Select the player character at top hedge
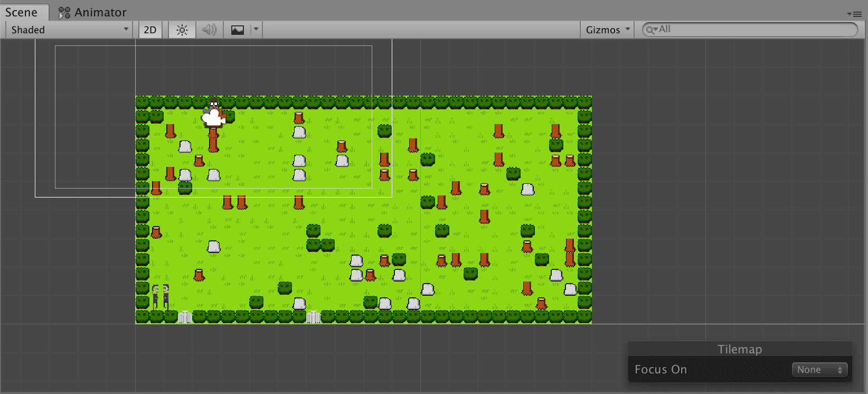Image resolution: width=868 pixels, height=394 pixels. (214, 104)
